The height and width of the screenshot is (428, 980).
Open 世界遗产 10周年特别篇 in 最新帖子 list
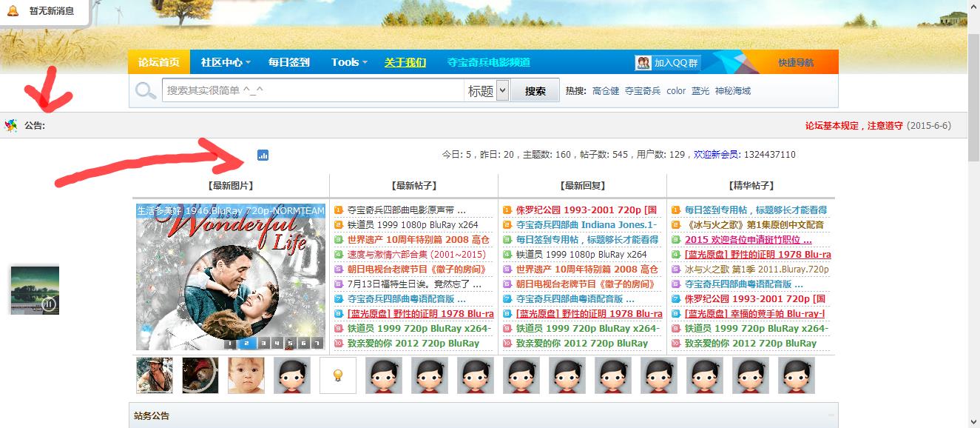[419, 239]
